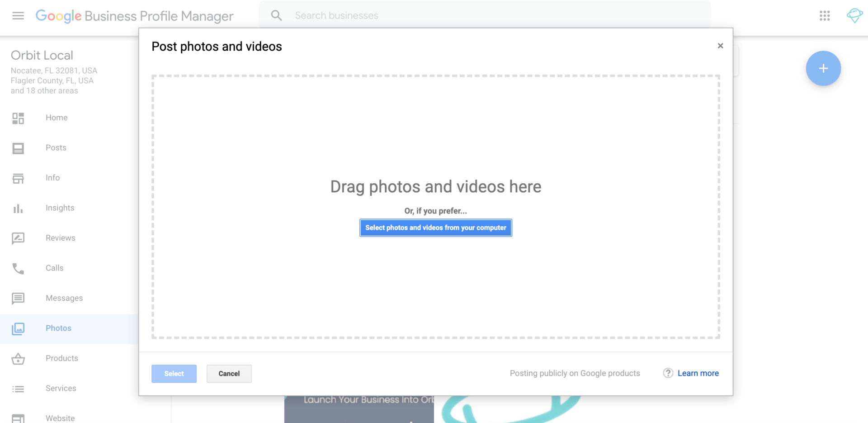Cancel the photo upload dialog

click(x=229, y=373)
